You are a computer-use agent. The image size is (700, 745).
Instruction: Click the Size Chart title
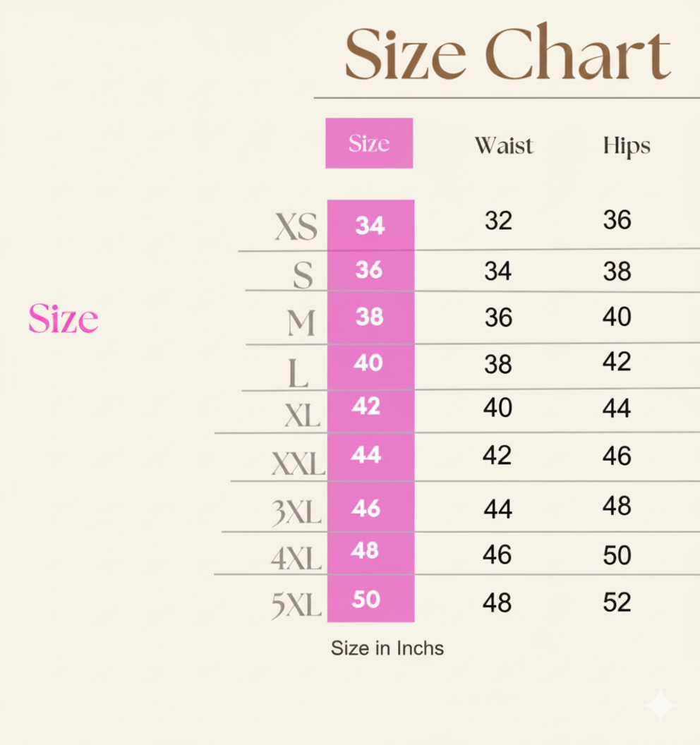pos(507,54)
